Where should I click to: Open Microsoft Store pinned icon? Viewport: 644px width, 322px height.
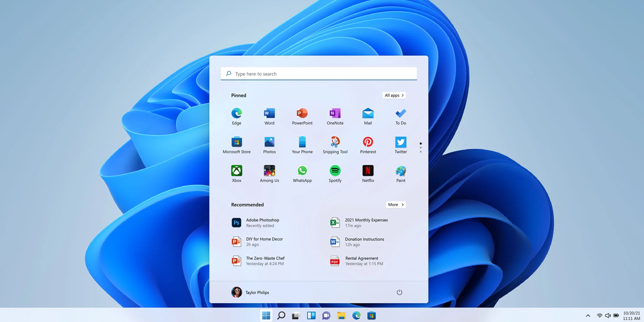pos(237,145)
